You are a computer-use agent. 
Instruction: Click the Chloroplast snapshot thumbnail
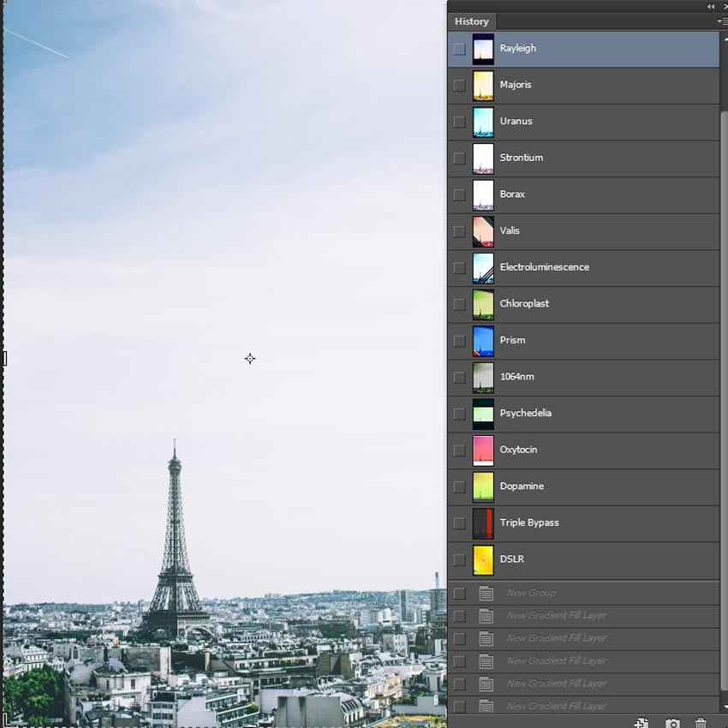tap(480, 304)
